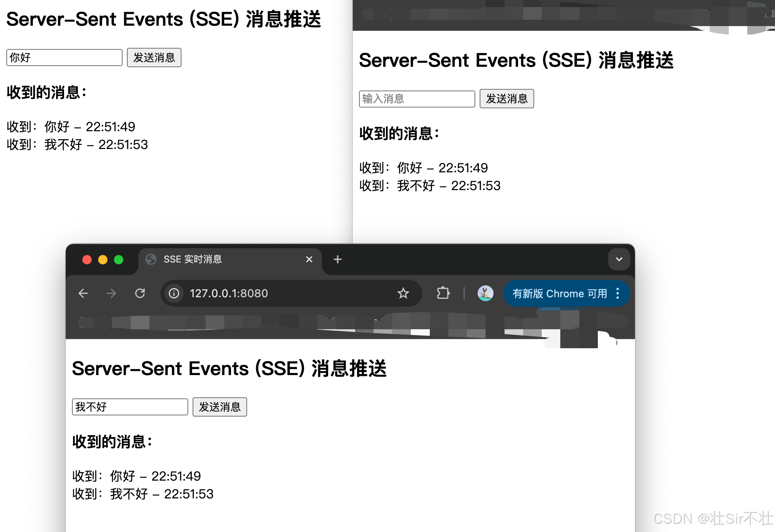Click 发送消息 button in the top-right window
The width and height of the screenshot is (775, 532).
tap(507, 99)
